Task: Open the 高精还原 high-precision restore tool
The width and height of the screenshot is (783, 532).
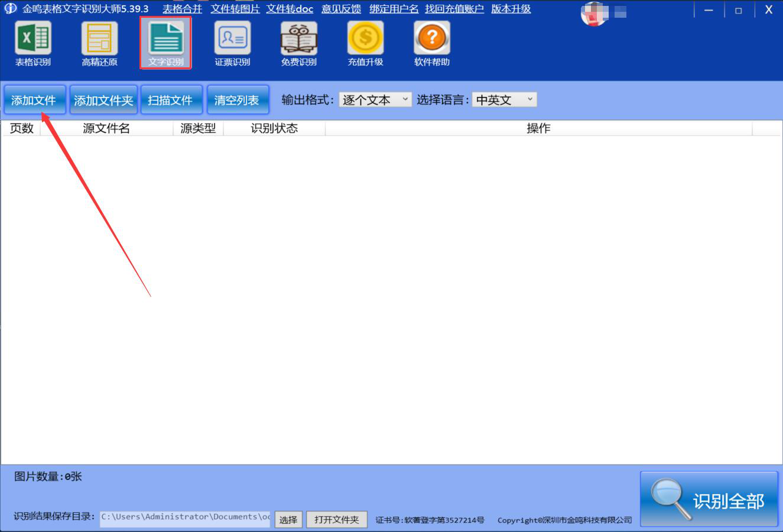Action: point(99,43)
